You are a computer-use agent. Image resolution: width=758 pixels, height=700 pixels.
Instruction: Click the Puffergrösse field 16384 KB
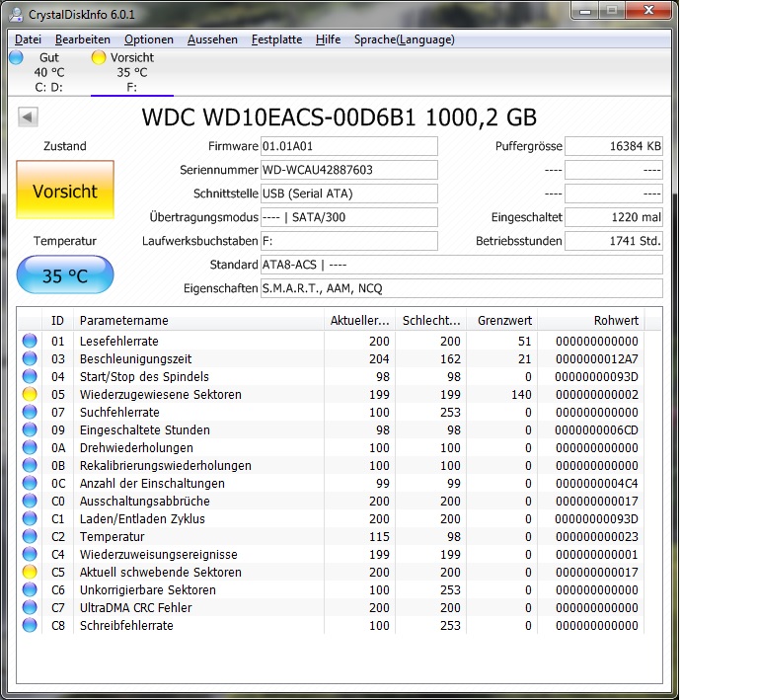click(614, 146)
